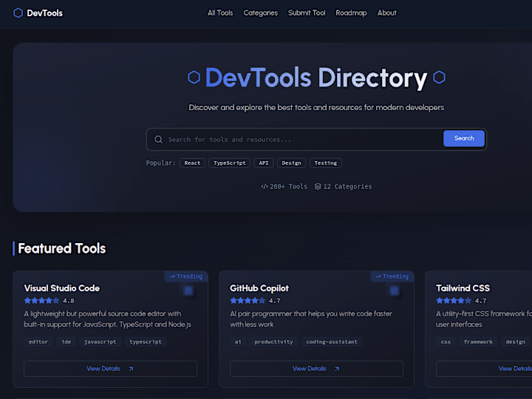Click the DevTools hexagon logo in navbar
The height and width of the screenshot is (399, 532).
point(18,13)
